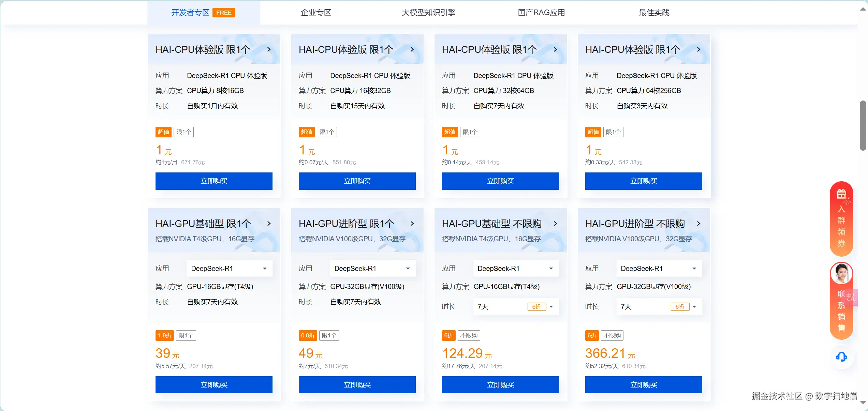Image resolution: width=868 pixels, height=411 pixels.
Task: Switch to 企业专区 tab
Action: pos(316,13)
